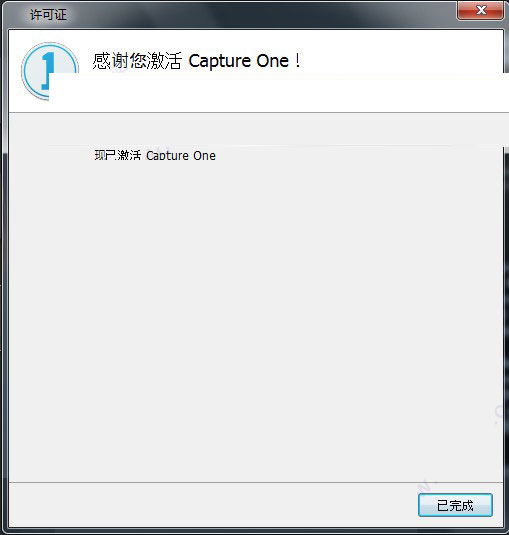Click the divider between header and body

pyautogui.click(x=256, y=112)
